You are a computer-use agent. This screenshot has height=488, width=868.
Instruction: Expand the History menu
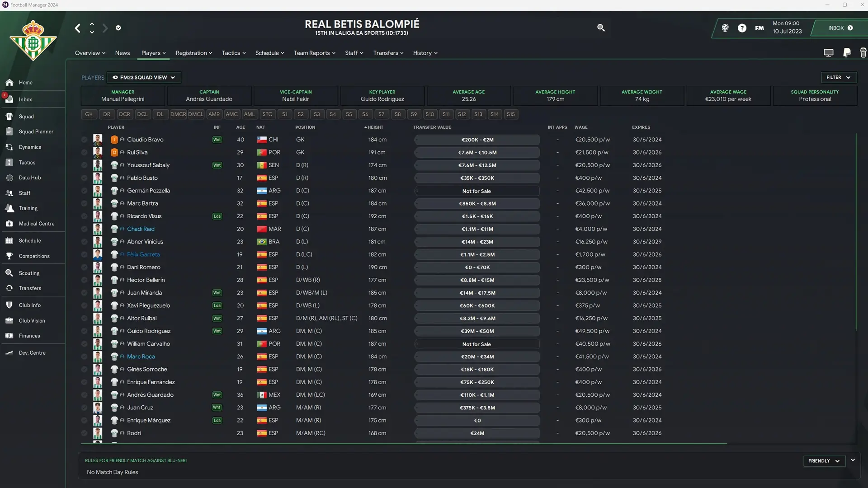[425, 53]
